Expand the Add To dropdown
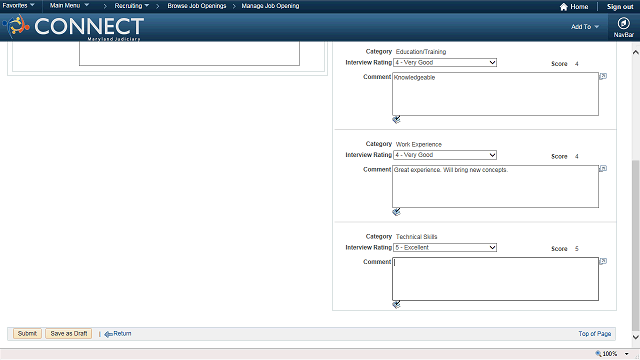Screen dimensions: 640x360 click(x=584, y=27)
